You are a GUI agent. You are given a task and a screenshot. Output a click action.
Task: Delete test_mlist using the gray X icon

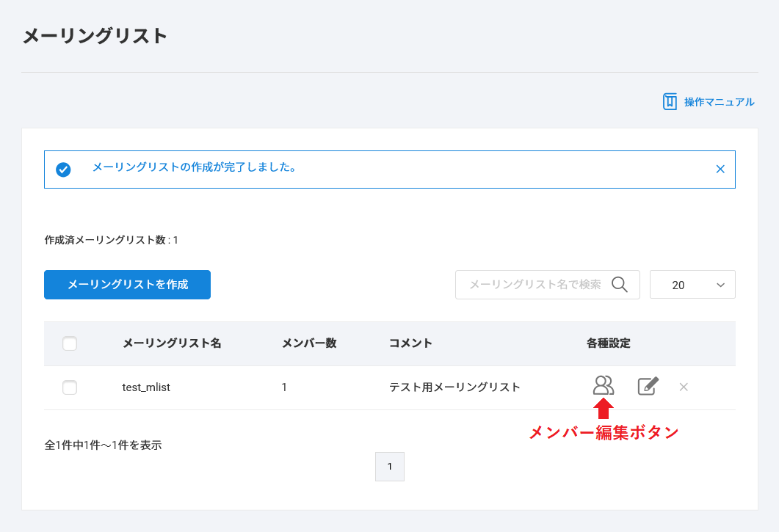pos(684,387)
